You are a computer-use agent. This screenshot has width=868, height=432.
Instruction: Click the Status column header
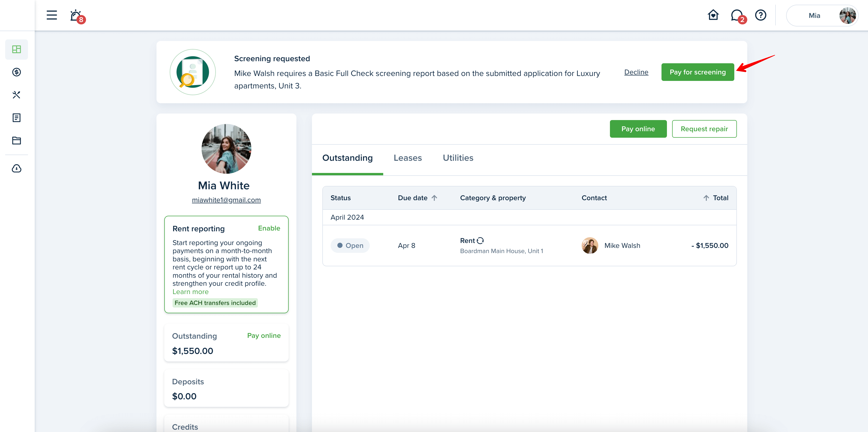[x=341, y=198]
